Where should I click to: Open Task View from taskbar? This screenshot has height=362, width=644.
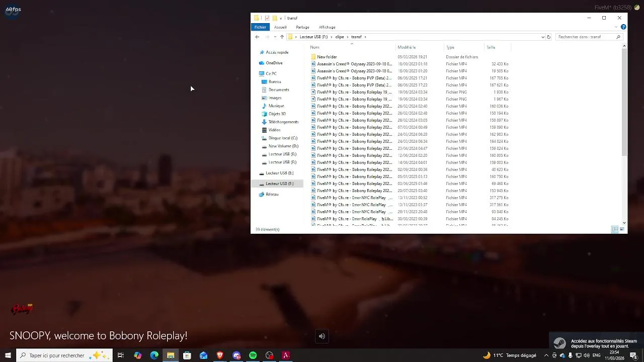pos(121,355)
